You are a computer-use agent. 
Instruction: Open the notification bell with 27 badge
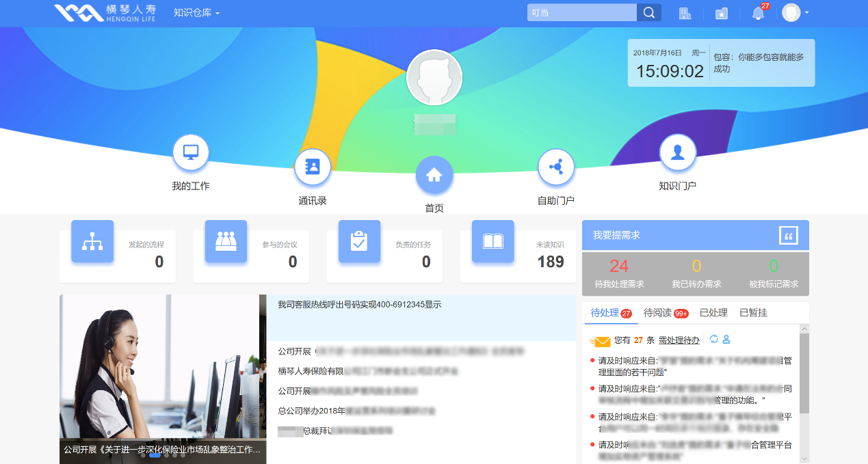(x=758, y=13)
